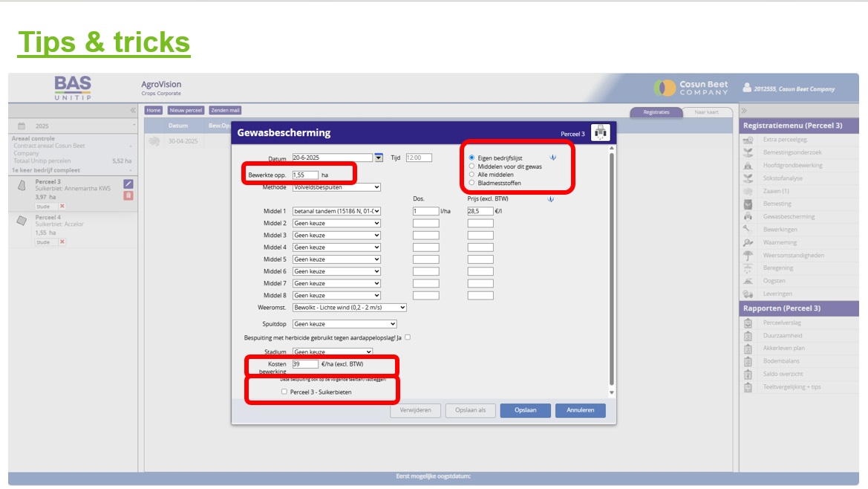868x489 pixels.
Task: Click the sprayer icon in the Gewasbescherming header
Action: (600, 133)
